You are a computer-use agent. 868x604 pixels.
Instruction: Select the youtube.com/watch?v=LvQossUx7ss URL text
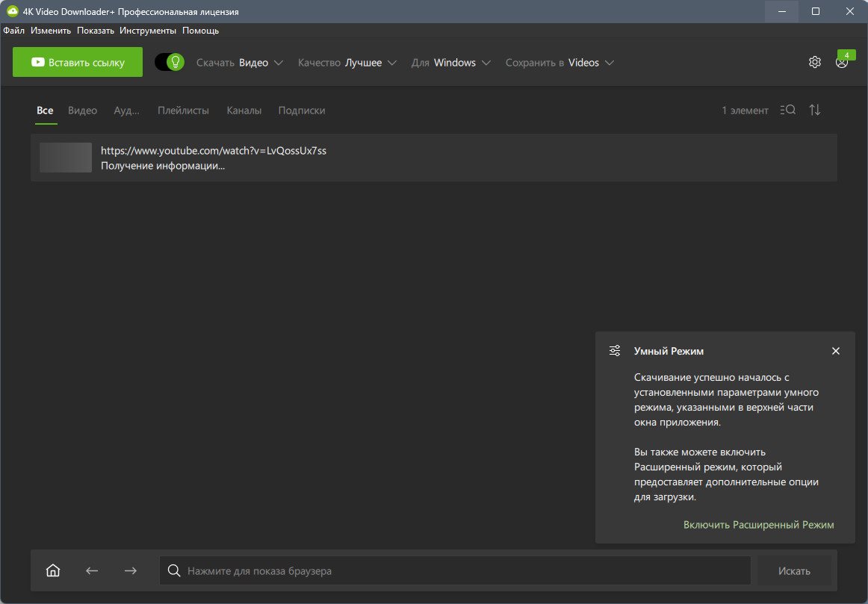click(x=214, y=151)
